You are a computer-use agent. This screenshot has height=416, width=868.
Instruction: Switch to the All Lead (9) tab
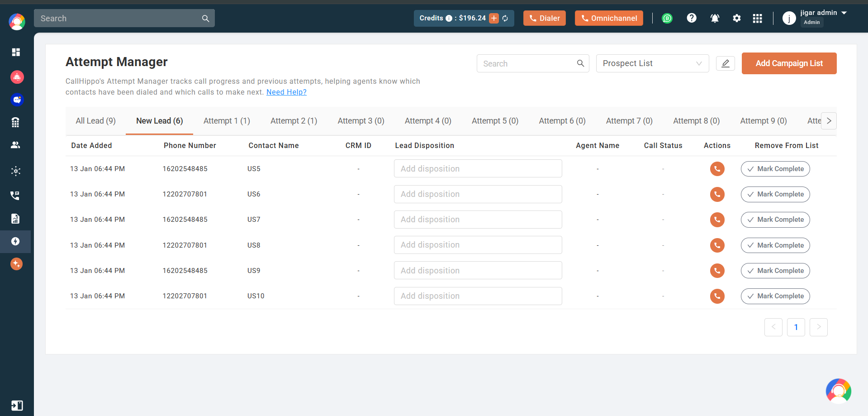click(x=95, y=121)
